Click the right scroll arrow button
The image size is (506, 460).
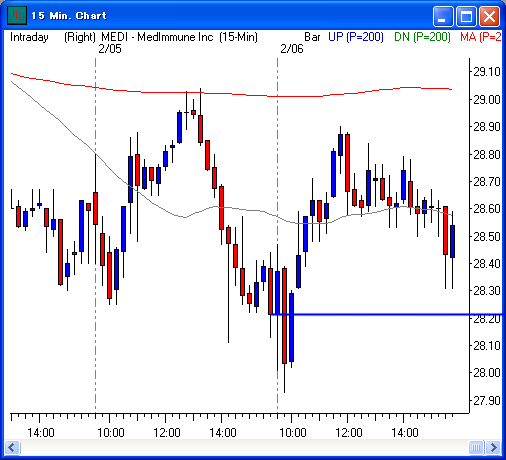[x=493, y=447]
